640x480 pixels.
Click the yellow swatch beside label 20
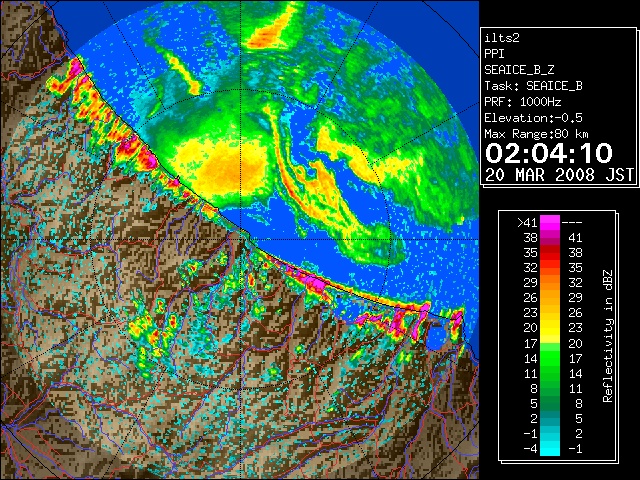tap(550, 328)
